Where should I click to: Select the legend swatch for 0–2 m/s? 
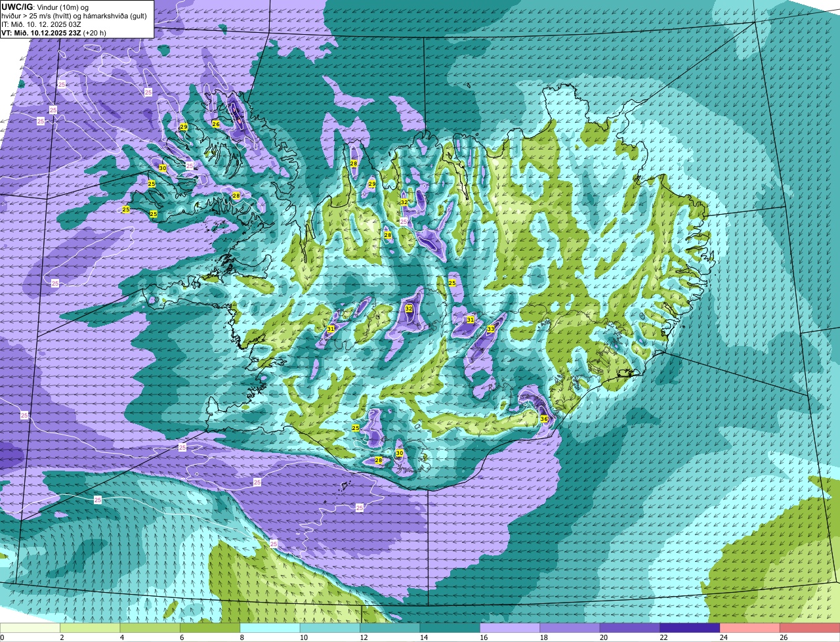pos(30,628)
